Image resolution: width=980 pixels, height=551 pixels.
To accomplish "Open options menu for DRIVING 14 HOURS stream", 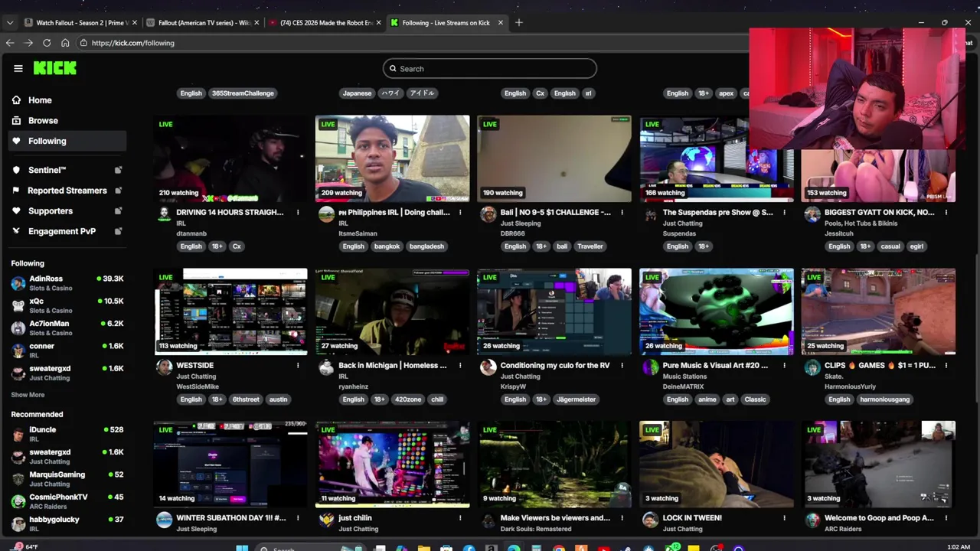I will [x=298, y=213].
